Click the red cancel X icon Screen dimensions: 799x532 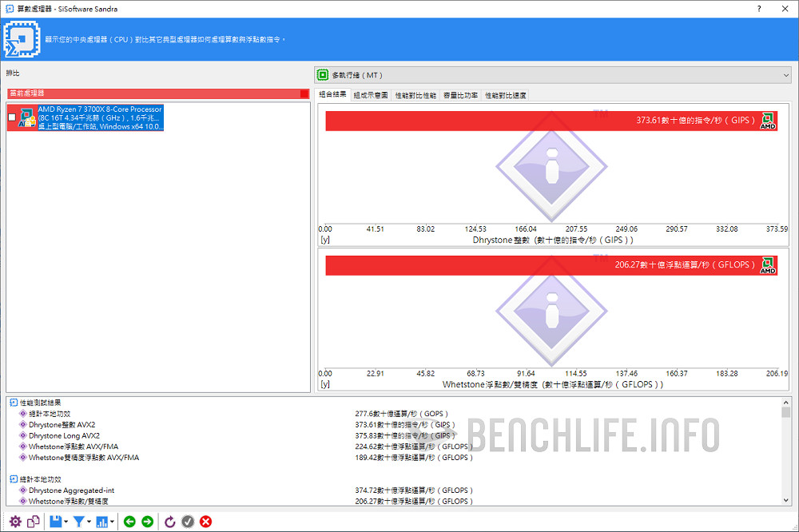(205, 522)
